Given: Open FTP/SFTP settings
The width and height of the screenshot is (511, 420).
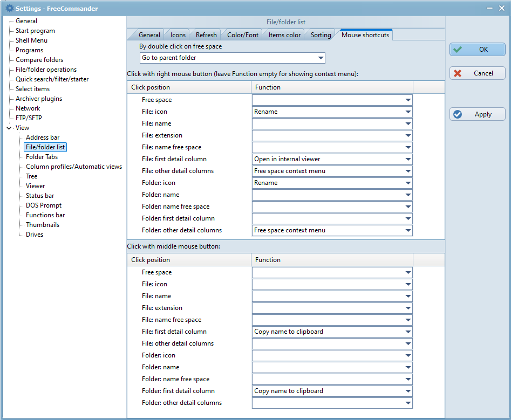Looking at the screenshot, I should pos(29,118).
